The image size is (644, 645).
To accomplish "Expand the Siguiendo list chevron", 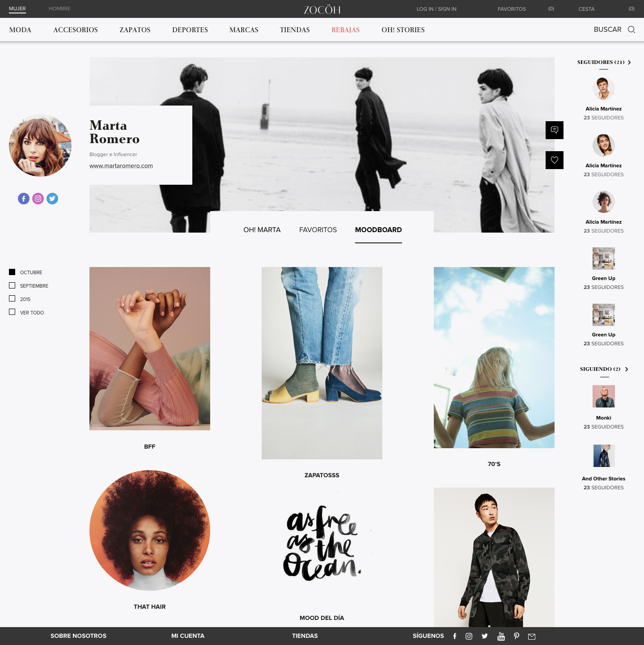I will [627, 369].
